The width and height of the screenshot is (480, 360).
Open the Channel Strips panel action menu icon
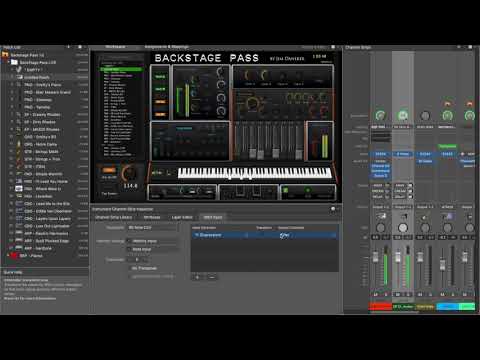(x=470, y=47)
